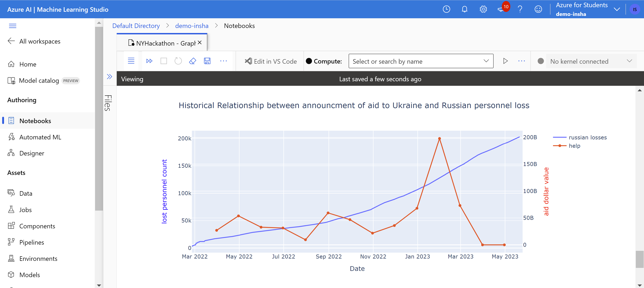Open the kernel connection dropdown
644x288 pixels.
coord(630,61)
